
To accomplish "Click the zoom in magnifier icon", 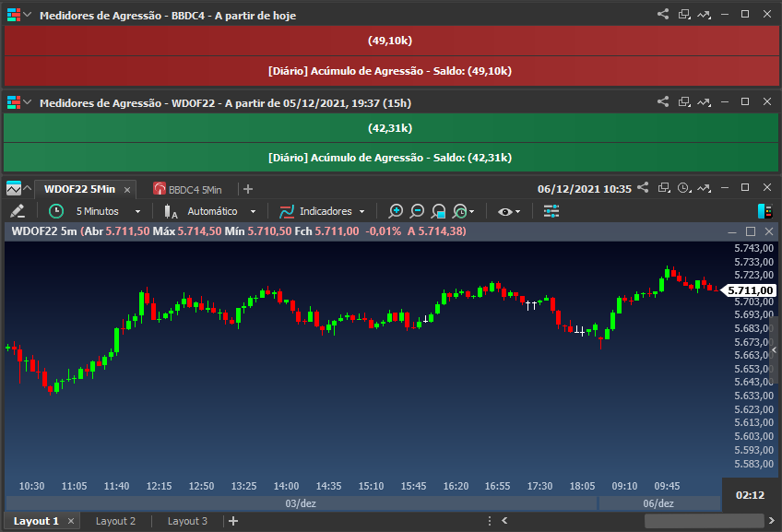I will (x=396, y=211).
